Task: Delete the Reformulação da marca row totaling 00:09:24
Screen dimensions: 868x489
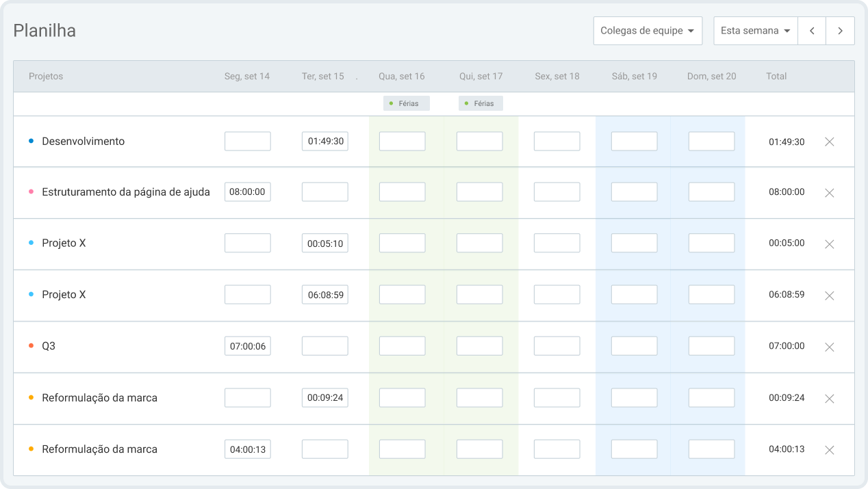Action: coord(829,399)
